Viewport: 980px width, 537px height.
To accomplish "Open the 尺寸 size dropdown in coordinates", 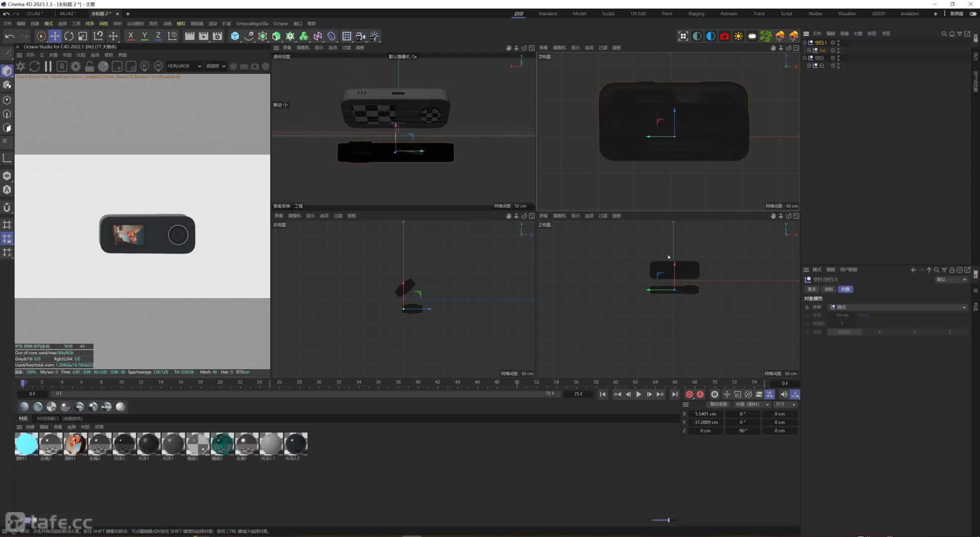I will 786,404.
